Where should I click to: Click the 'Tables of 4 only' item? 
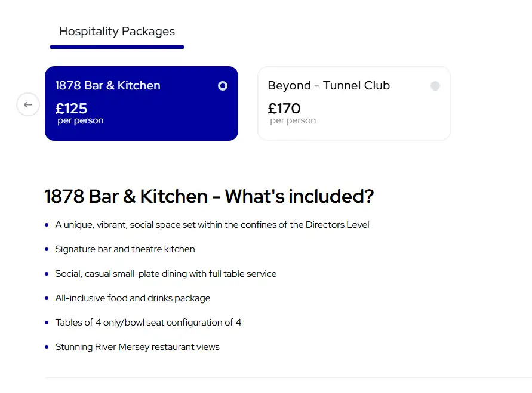point(148,323)
